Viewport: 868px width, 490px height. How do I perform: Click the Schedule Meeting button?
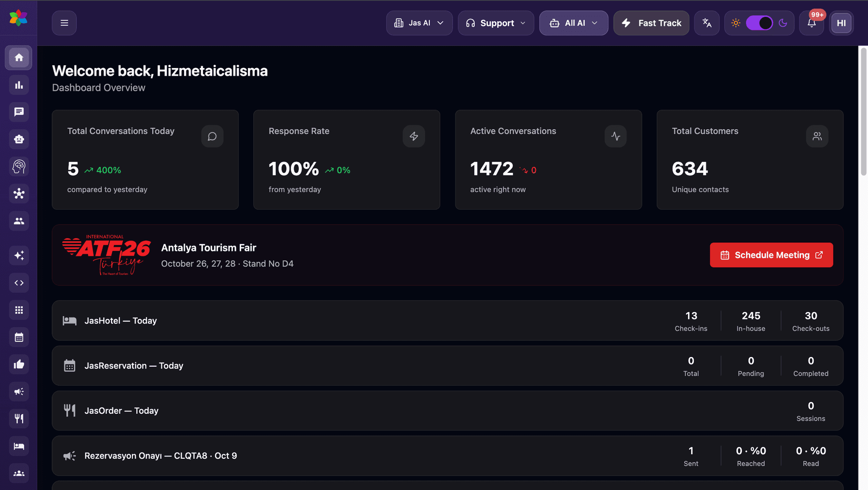(771, 255)
